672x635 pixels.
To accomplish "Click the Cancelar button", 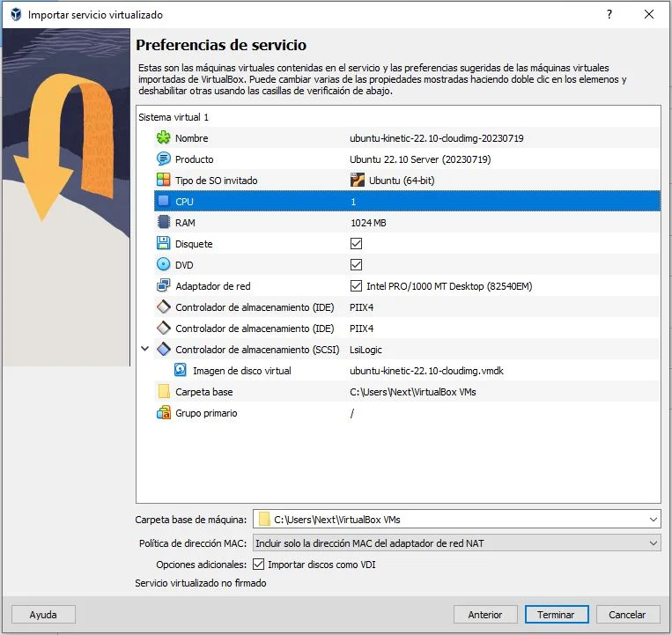I will pyautogui.click(x=627, y=615).
